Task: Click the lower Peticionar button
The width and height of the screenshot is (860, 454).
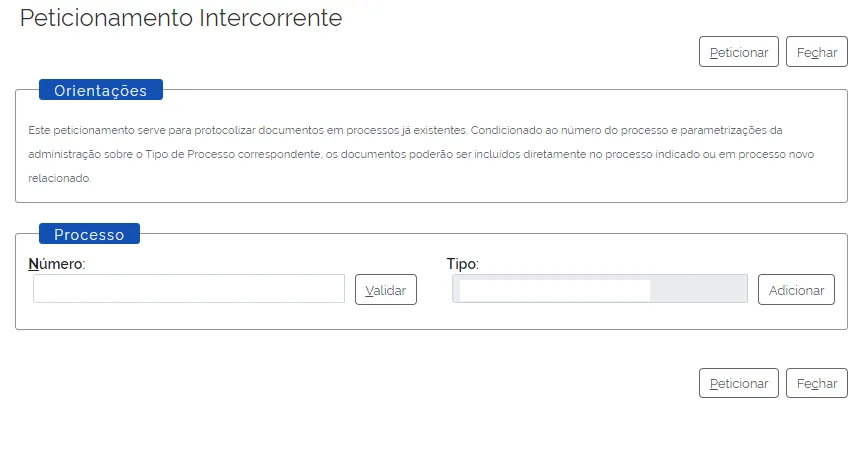Action: point(738,383)
